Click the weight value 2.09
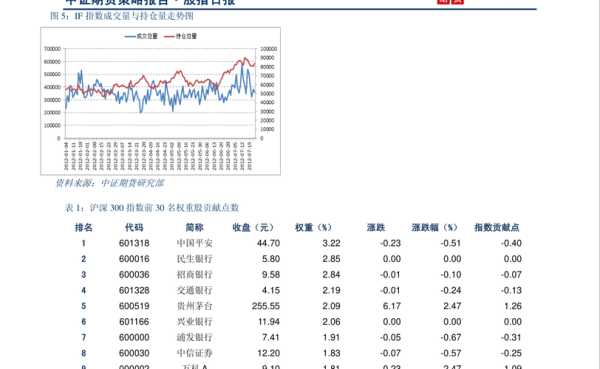 [331, 306]
